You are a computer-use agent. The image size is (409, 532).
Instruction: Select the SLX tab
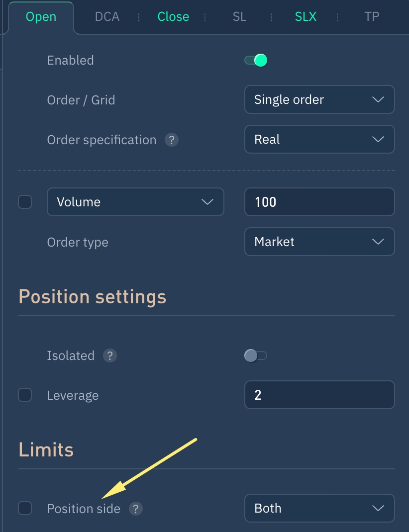point(306,17)
